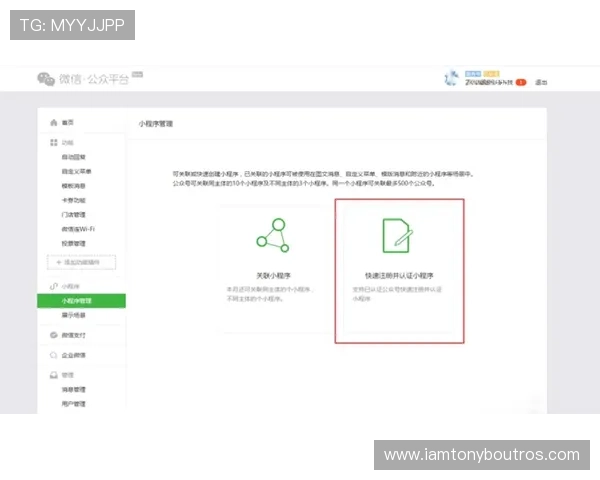Open 卡券功能 in the sidebar
600x480 pixels.
(x=73, y=200)
